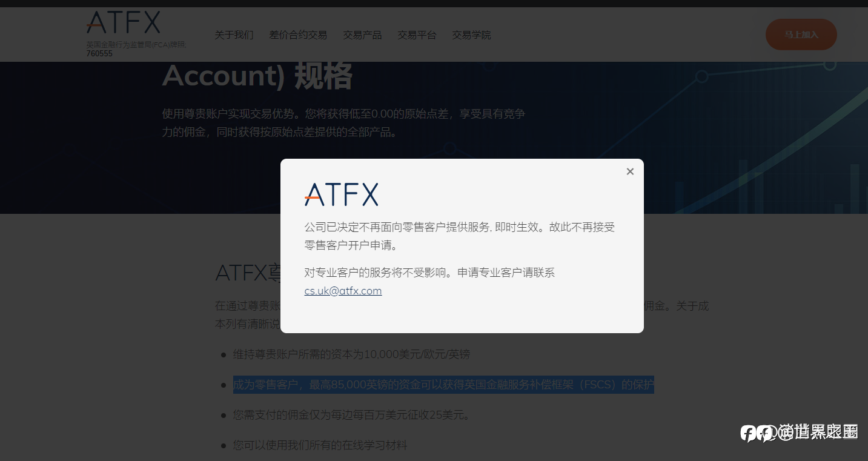Viewport: 868px width, 461px height.
Task: Click the cs.uk@atfx.com email link
Action: coord(343,291)
